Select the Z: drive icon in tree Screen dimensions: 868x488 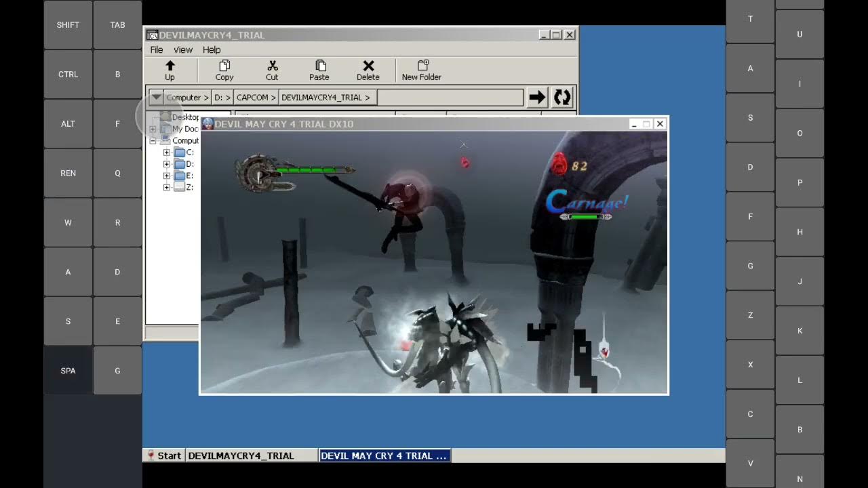(180, 187)
